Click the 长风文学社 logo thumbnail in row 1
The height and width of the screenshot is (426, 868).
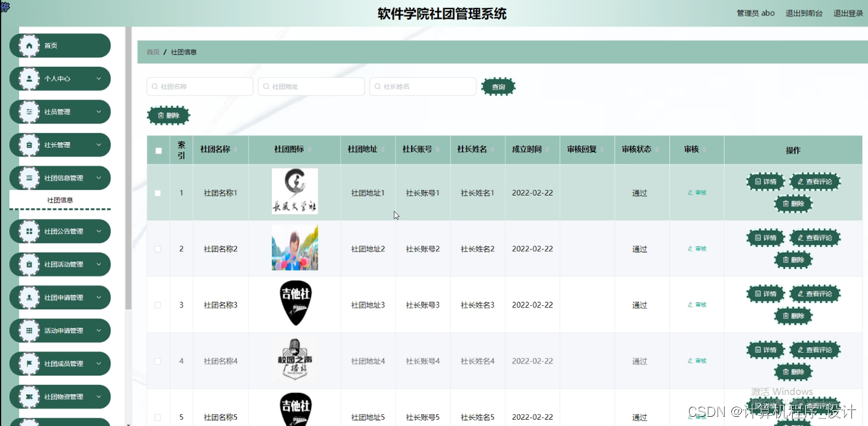click(x=294, y=191)
